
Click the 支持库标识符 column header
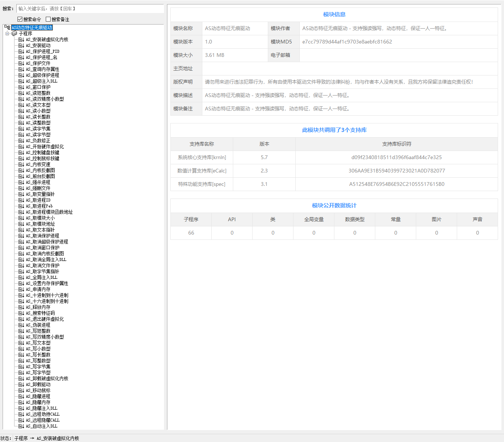397,144
